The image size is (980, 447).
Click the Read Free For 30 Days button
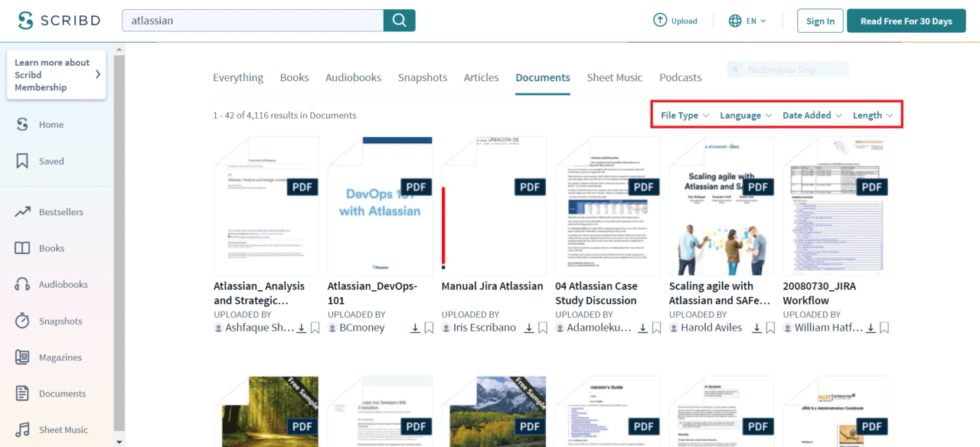coord(906,21)
